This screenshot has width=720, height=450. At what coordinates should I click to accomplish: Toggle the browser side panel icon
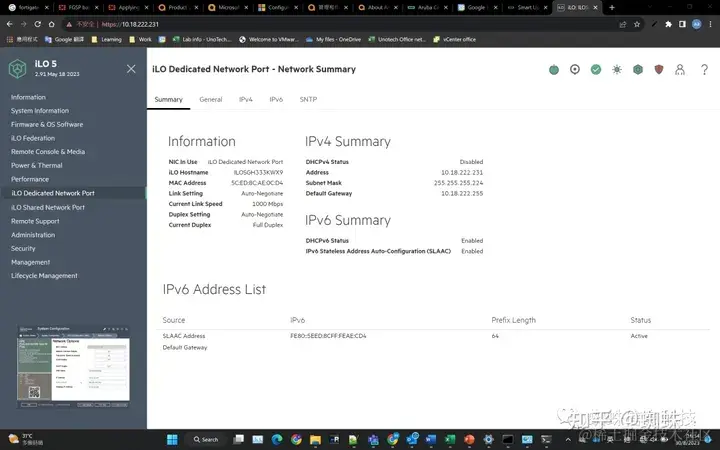tap(682, 24)
